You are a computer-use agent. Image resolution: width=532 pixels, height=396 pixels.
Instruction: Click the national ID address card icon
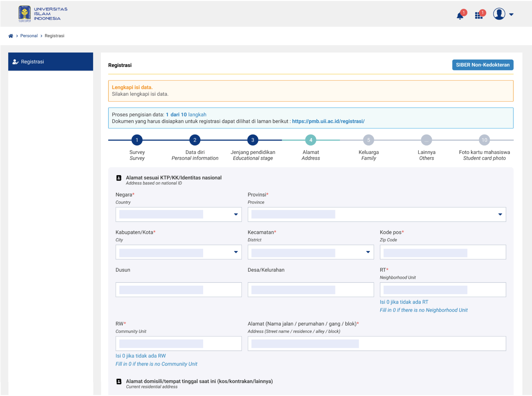click(119, 178)
